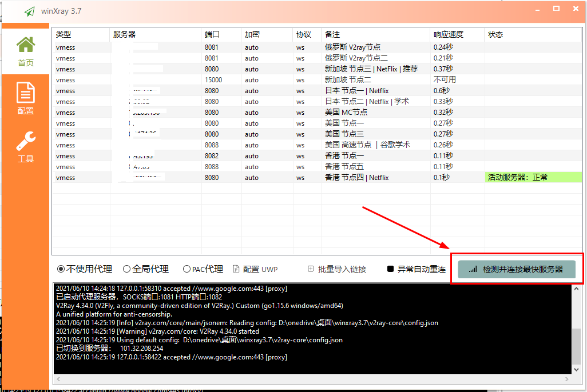Click the winXray paper plane logo
Image resolution: width=587 pixels, height=392 pixels.
point(29,11)
